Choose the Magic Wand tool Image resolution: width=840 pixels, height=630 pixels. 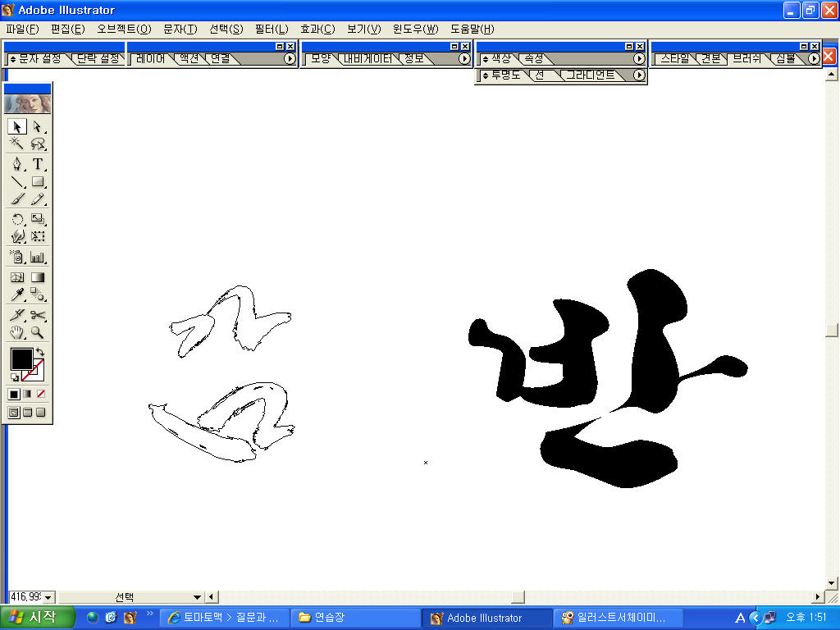tap(17, 144)
